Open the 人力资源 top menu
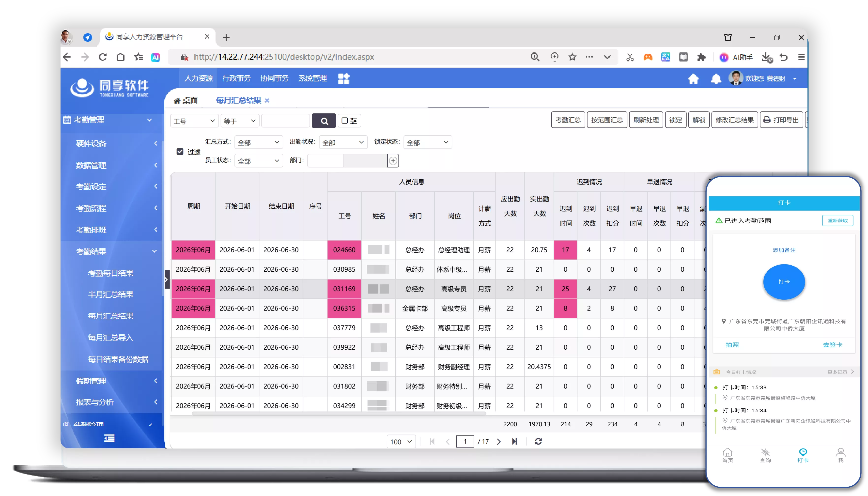The width and height of the screenshot is (868, 496). (198, 78)
